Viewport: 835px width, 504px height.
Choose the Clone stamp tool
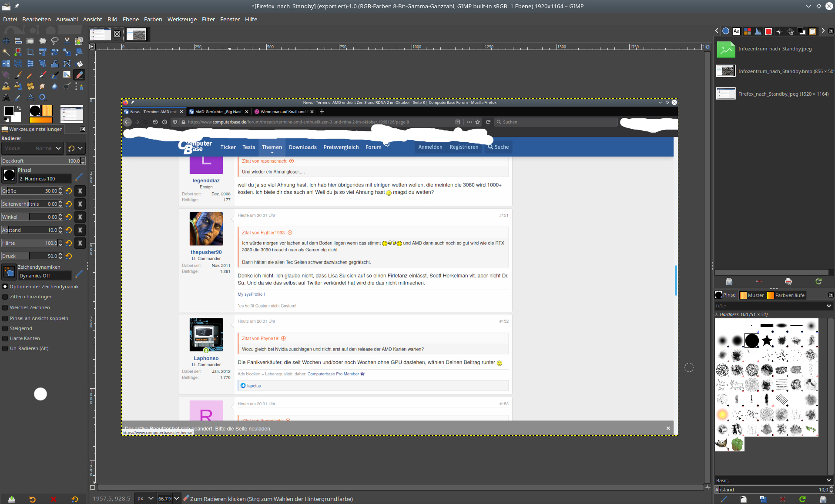[x=6, y=86]
